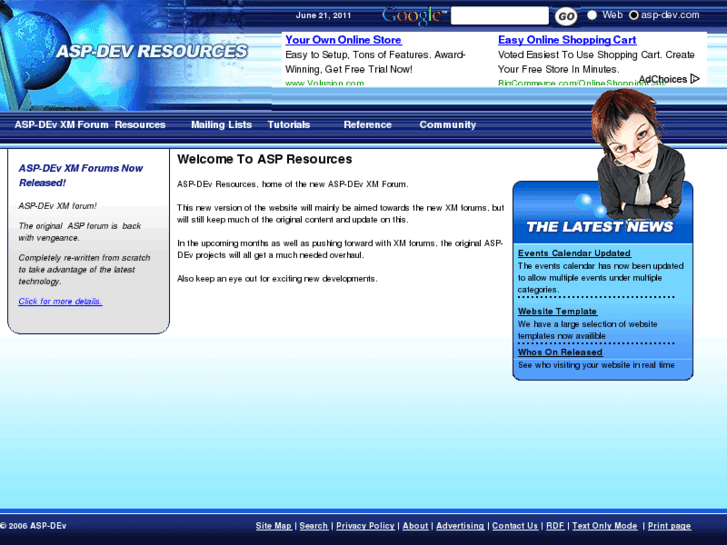Click the 'Welcome To ASP Resources' heading
This screenshot has width=727, height=545.
[x=264, y=159]
